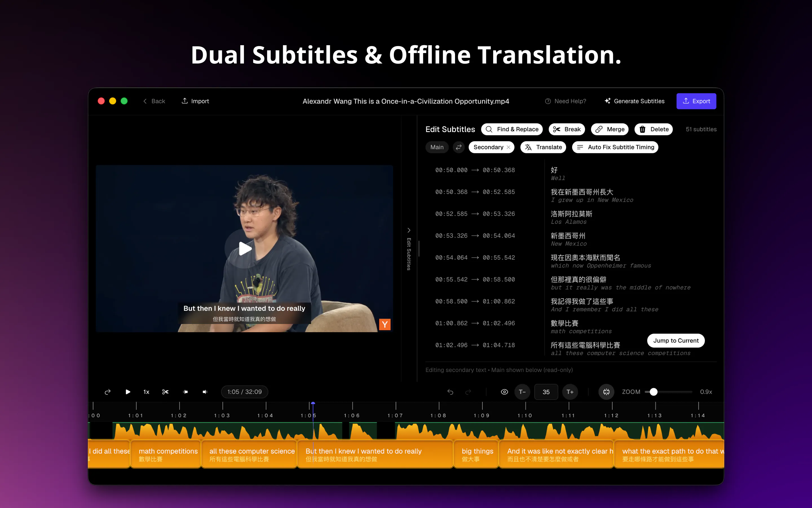Click the redo arrow icon

tap(468, 392)
